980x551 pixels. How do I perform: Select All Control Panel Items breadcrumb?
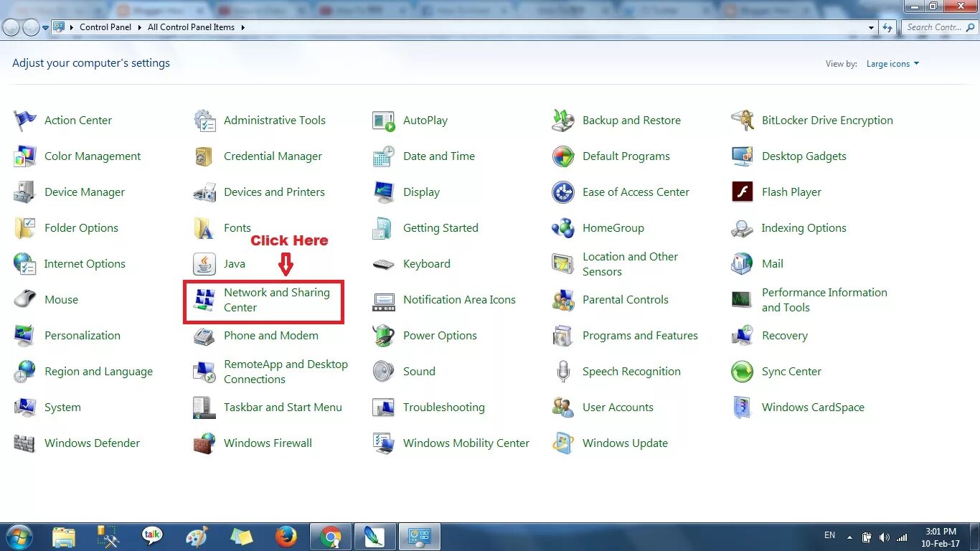tap(191, 27)
